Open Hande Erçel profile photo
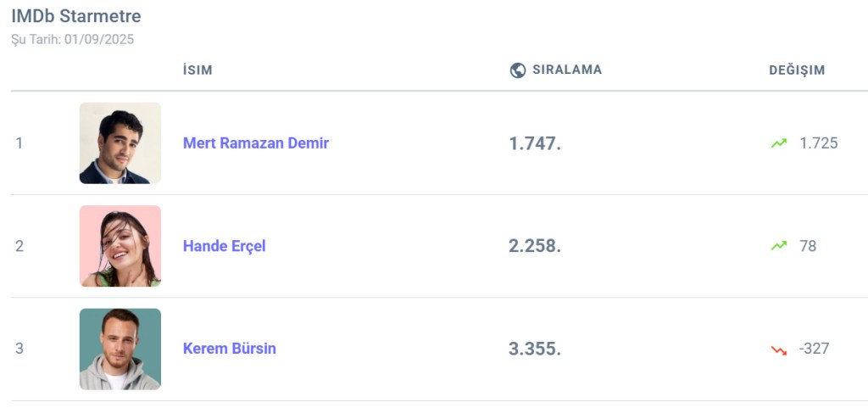 pyautogui.click(x=120, y=246)
